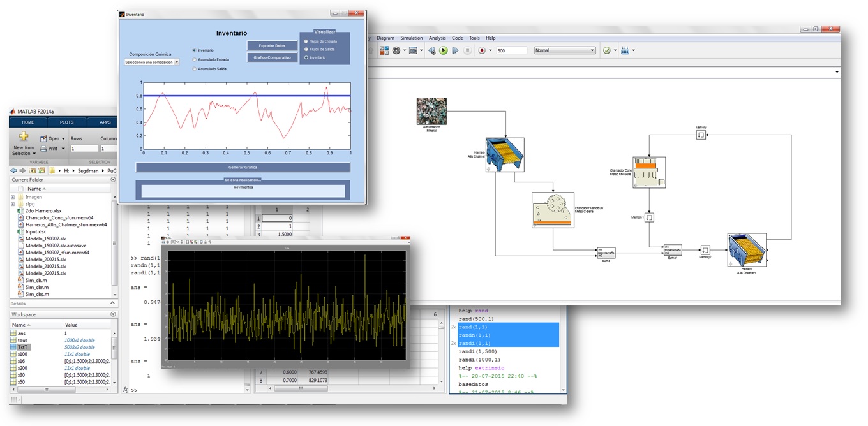Select the Acumulado Salida radio button
The width and height of the screenshot is (868, 426).
coord(195,69)
